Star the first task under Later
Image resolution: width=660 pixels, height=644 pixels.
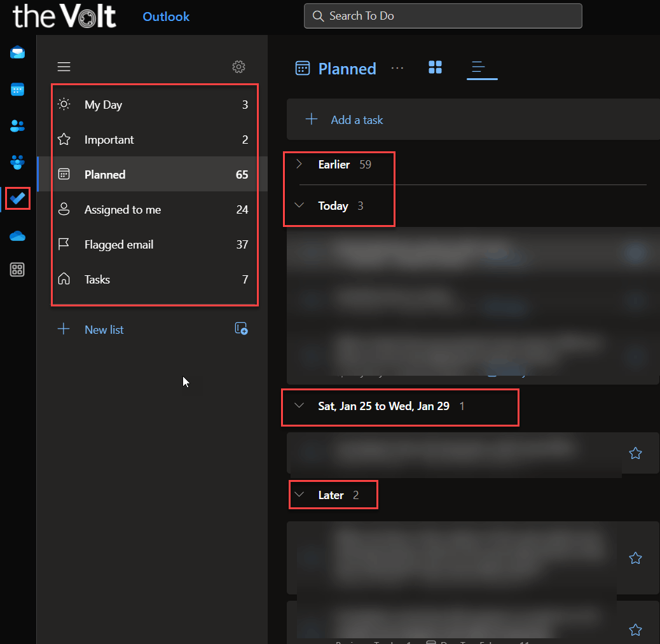(x=636, y=558)
